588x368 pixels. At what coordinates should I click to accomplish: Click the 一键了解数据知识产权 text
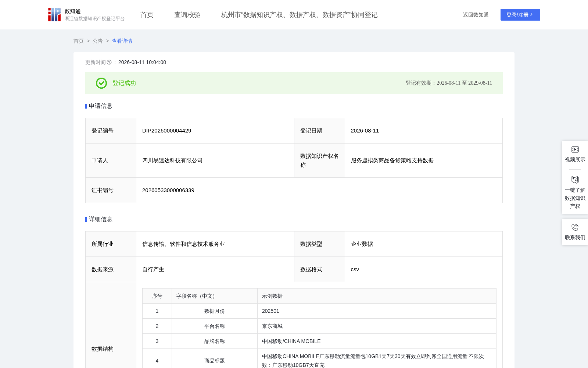[x=575, y=198]
